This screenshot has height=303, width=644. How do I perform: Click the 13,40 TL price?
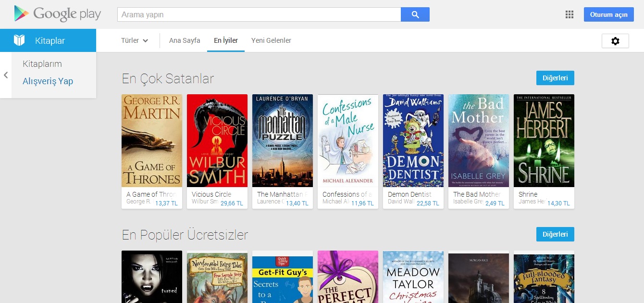point(297,203)
